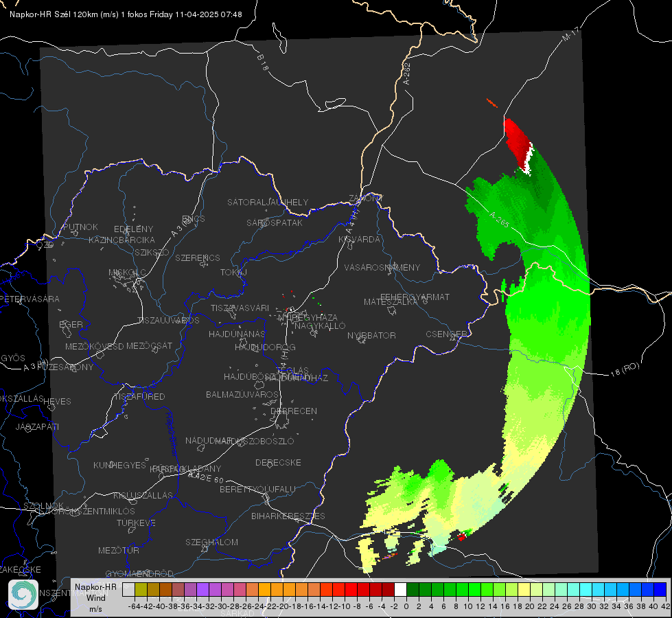Image resolution: width=672 pixels, height=618 pixels.
Task: Click the HAJDÚDOROG label
Action: 265,347
